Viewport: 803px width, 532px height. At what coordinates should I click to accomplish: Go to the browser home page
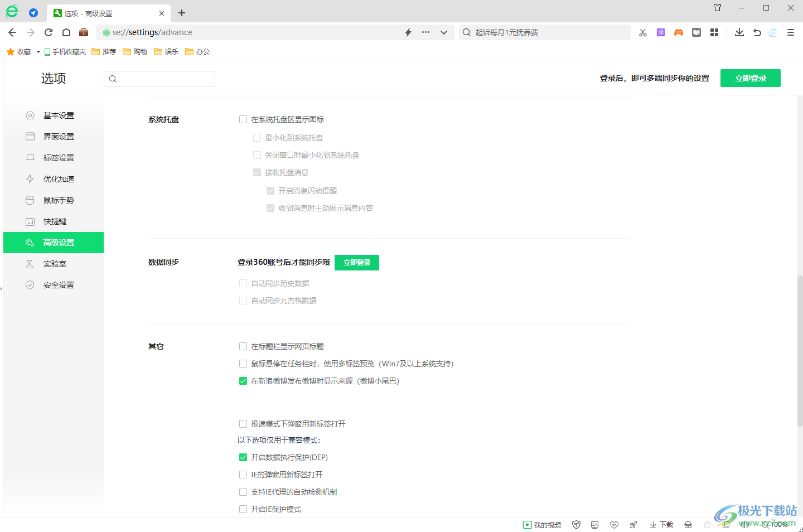[66, 32]
